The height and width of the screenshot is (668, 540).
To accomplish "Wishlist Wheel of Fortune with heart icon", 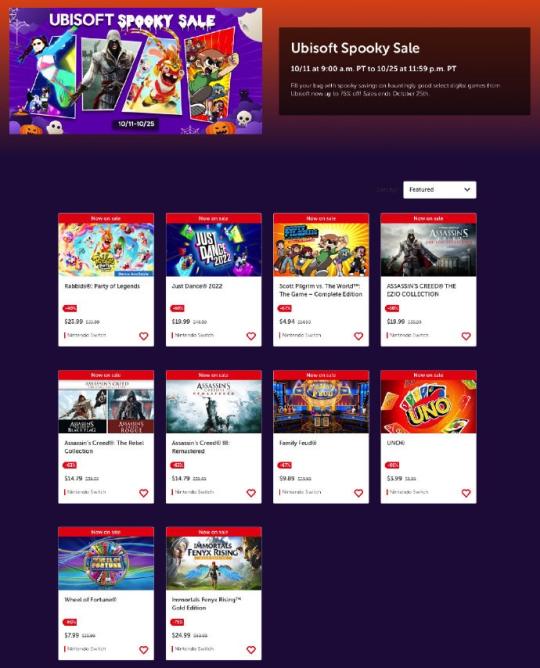I will (144, 650).
